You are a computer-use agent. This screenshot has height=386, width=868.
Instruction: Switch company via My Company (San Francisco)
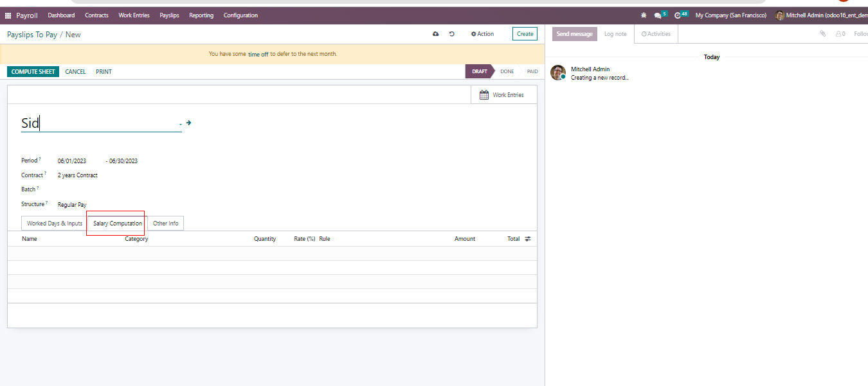[730, 15]
